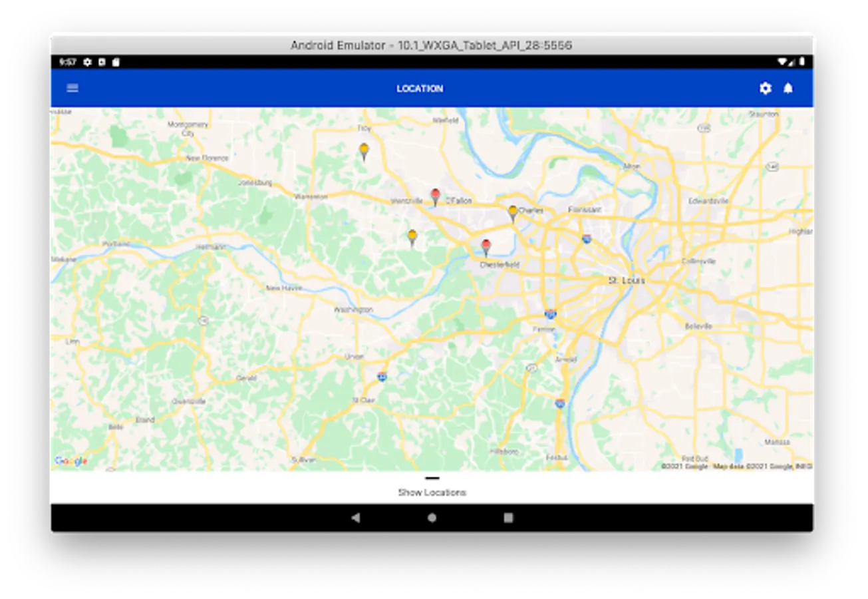
Task: Select the yellow map pin below Troy
Action: (364, 152)
